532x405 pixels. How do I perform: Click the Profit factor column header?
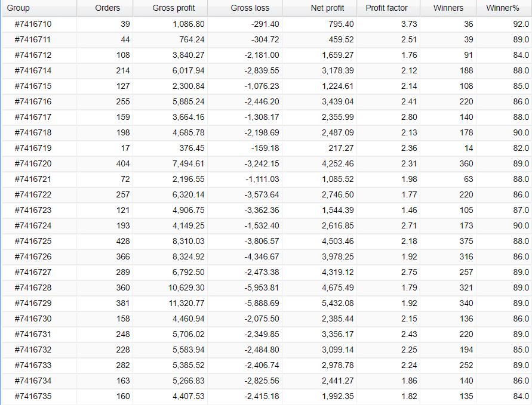pos(386,8)
